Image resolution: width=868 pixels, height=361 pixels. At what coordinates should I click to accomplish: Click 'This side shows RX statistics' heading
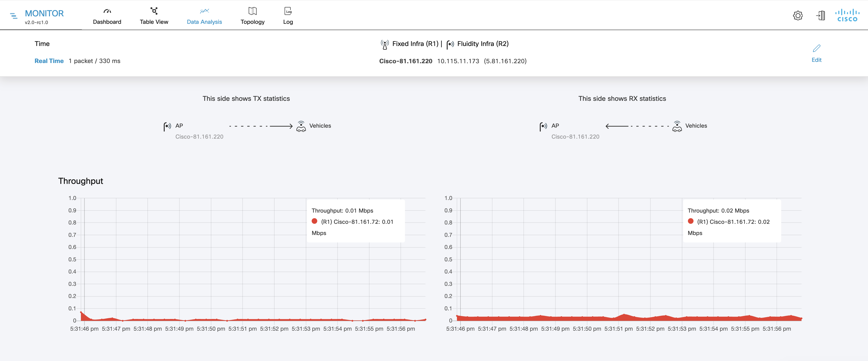[622, 99]
